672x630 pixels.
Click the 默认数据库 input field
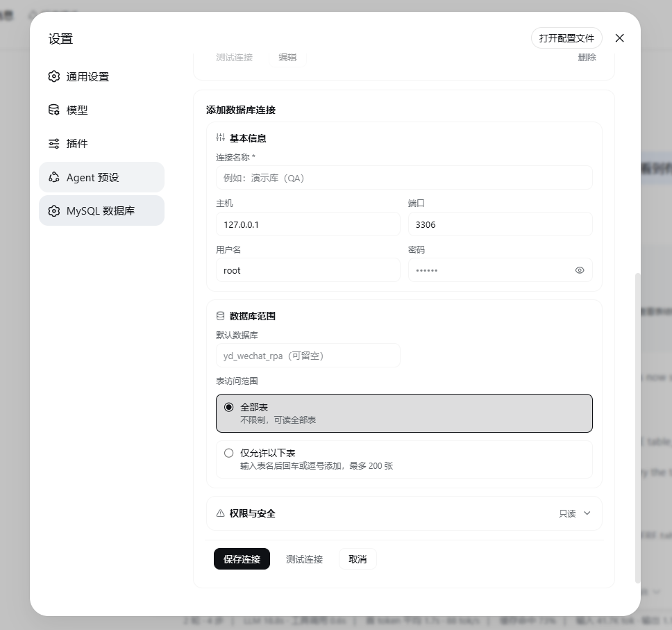[x=308, y=356]
